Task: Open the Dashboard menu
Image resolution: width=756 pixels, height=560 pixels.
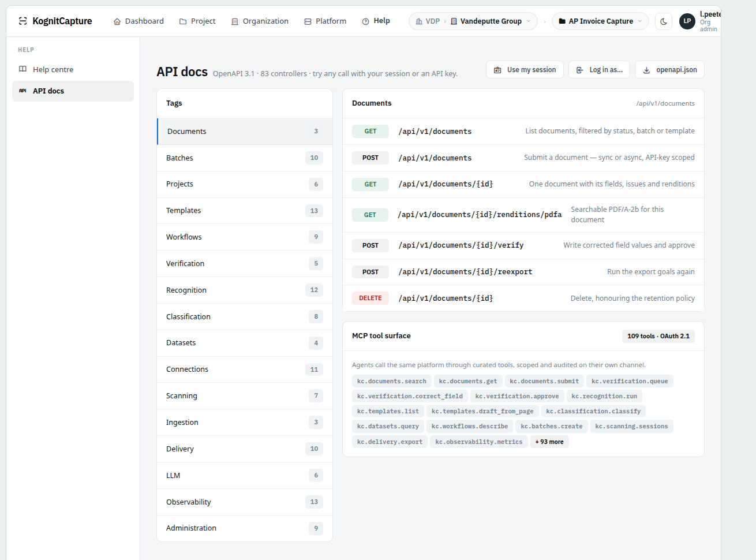Action: tap(139, 21)
